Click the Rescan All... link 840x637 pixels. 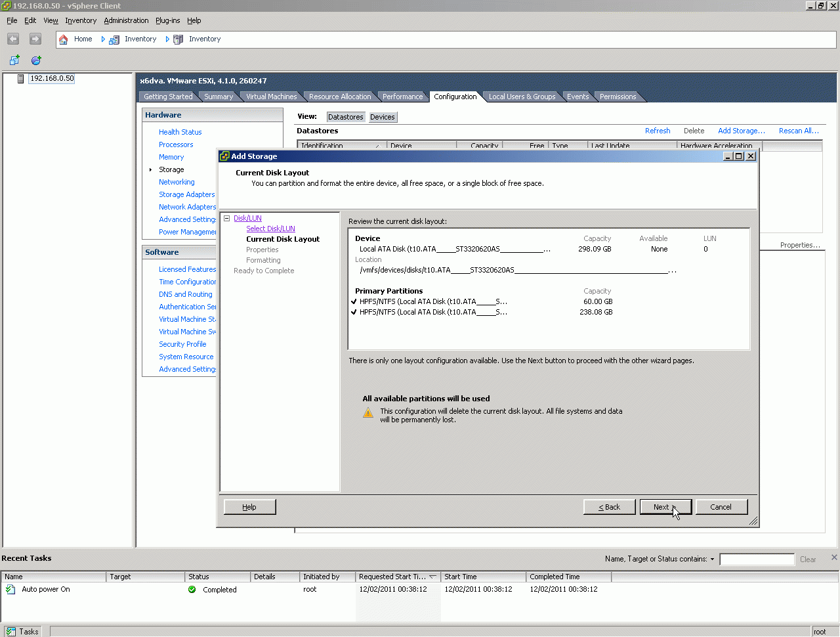pyautogui.click(x=799, y=131)
